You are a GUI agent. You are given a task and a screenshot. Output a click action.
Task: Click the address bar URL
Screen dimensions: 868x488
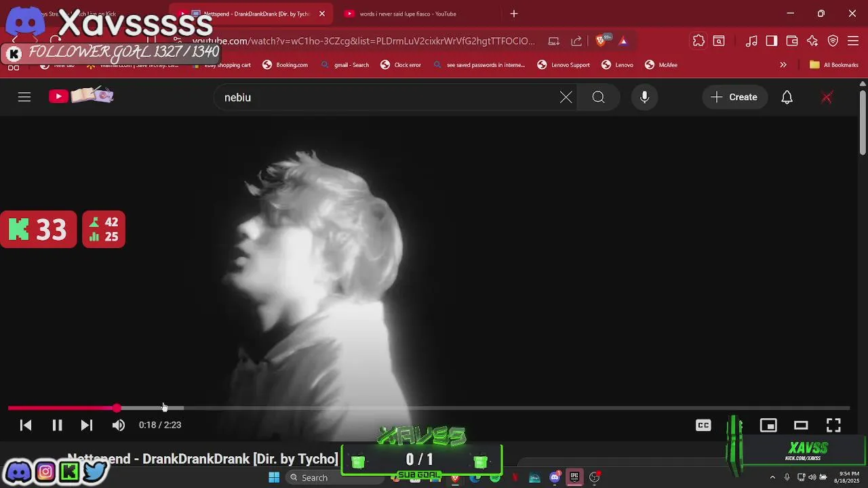click(x=363, y=41)
